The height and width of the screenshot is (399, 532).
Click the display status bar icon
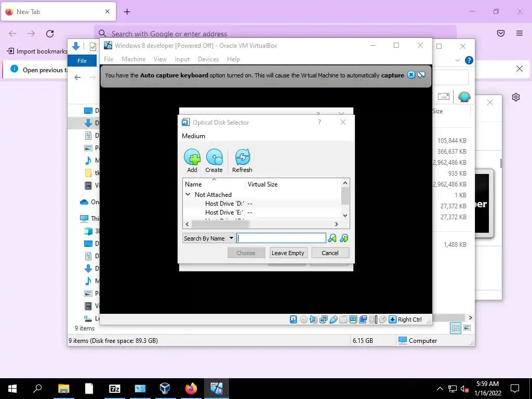point(353,320)
